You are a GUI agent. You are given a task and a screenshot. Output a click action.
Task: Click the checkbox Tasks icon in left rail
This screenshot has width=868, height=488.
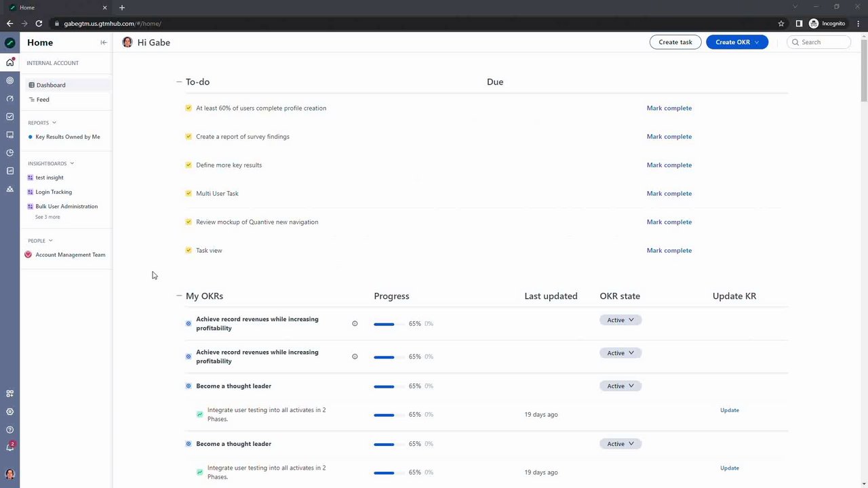[x=9, y=117]
